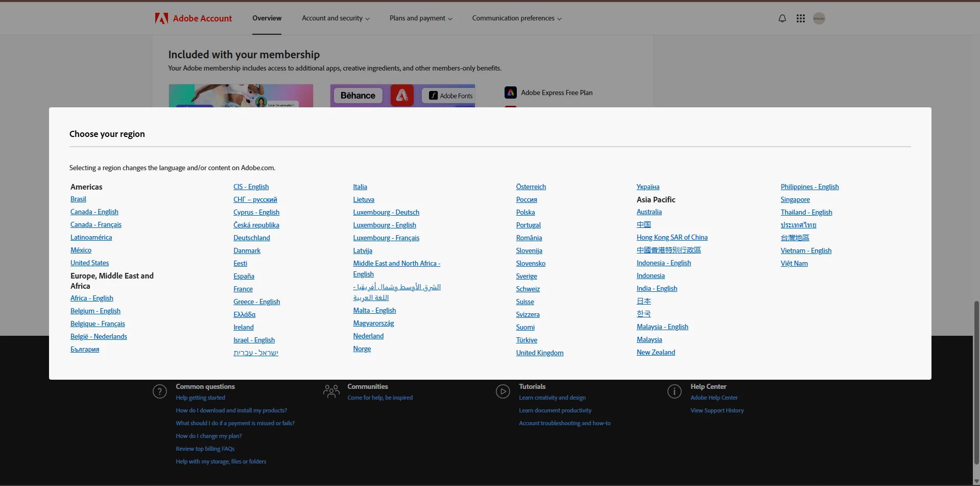
Task: Open View Support History link
Action: click(x=717, y=411)
